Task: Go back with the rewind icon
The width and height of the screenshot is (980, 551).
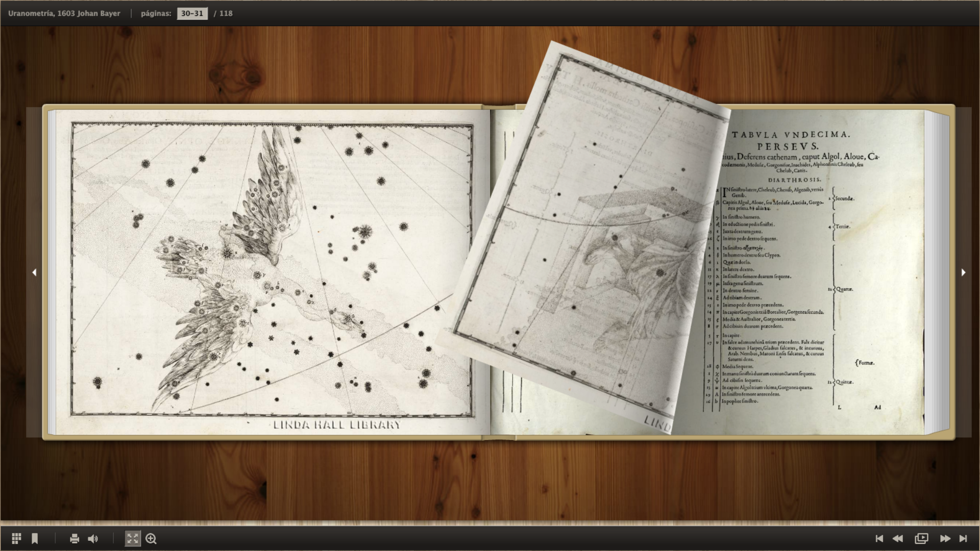Action: [x=898, y=539]
